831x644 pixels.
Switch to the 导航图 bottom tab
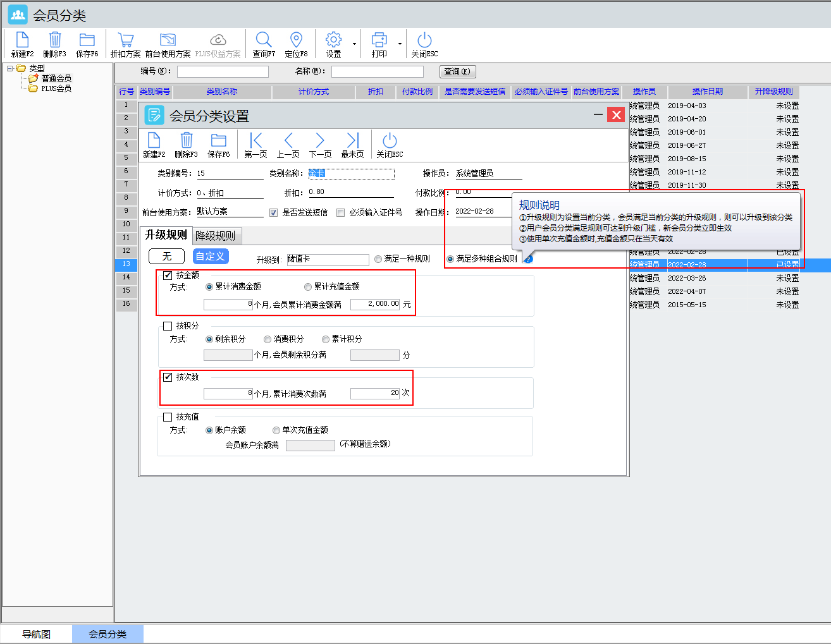coord(36,634)
